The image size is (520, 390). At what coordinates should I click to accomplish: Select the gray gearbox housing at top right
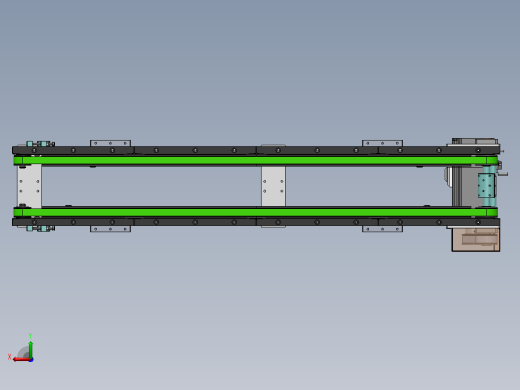point(475,142)
